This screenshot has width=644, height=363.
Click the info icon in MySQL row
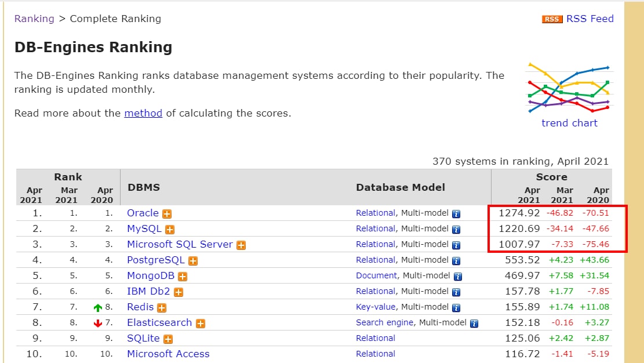pos(456,230)
